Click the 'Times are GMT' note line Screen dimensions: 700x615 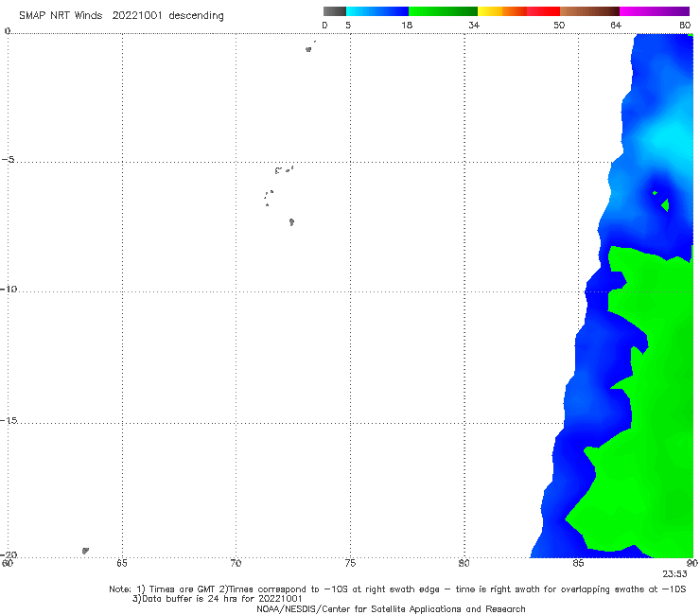click(x=397, y=589)
